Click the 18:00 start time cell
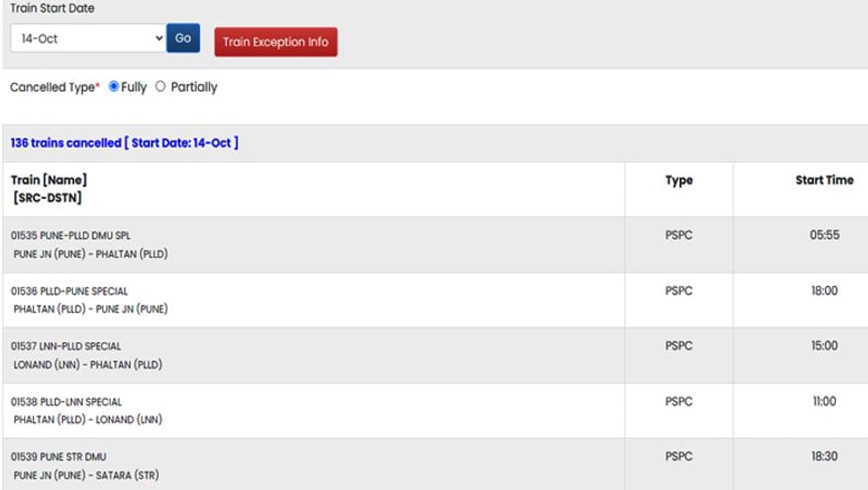The height and width of the screenshot is (490, 868). 825,291
